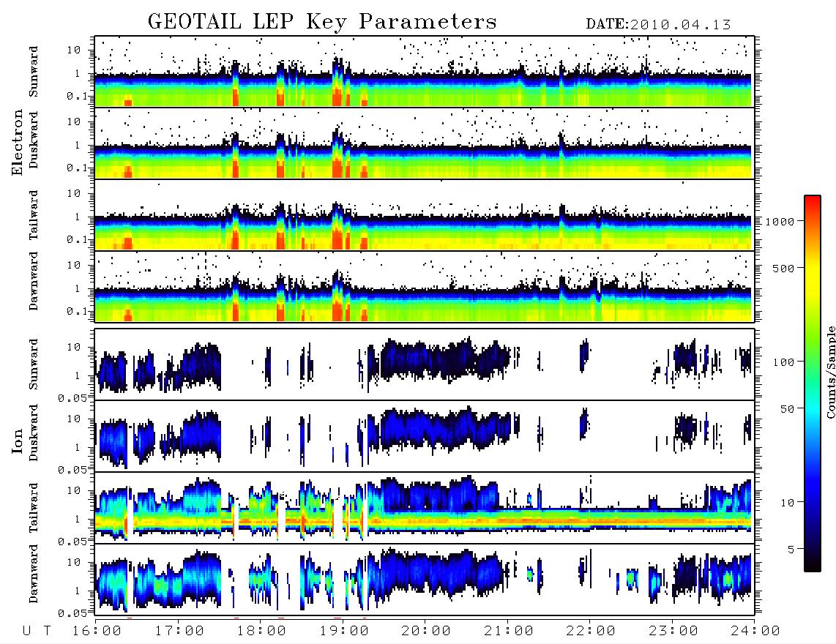Click the 23:00 time tick label
The height and width of the screenshot is (644, 836).
[x=673, y=631]
